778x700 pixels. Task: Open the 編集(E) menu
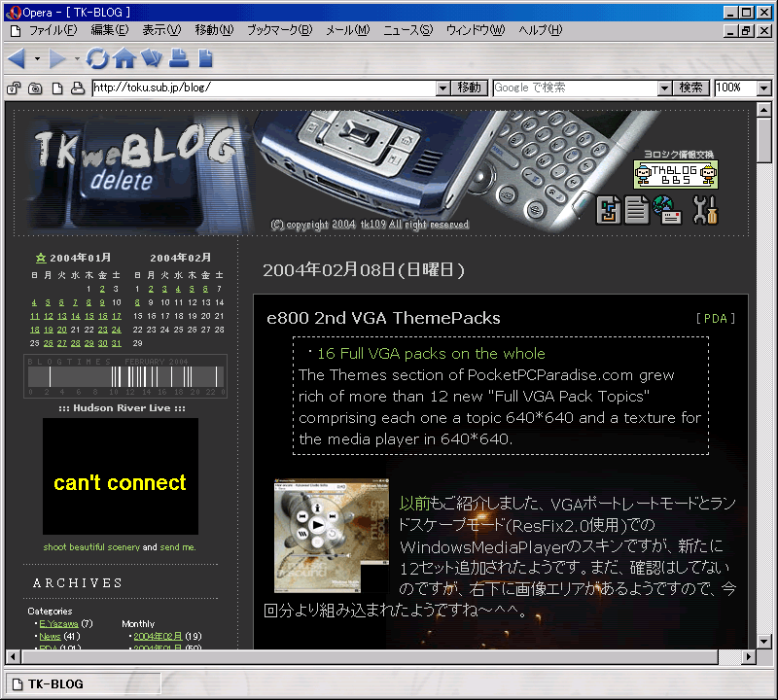pyautogui.click(x=110, y=31)
